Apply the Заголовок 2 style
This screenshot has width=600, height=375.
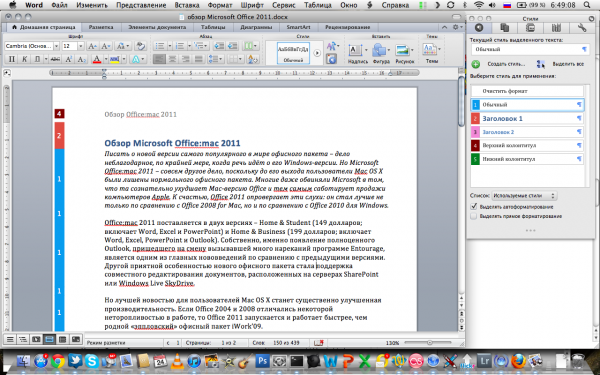(527, 132)
